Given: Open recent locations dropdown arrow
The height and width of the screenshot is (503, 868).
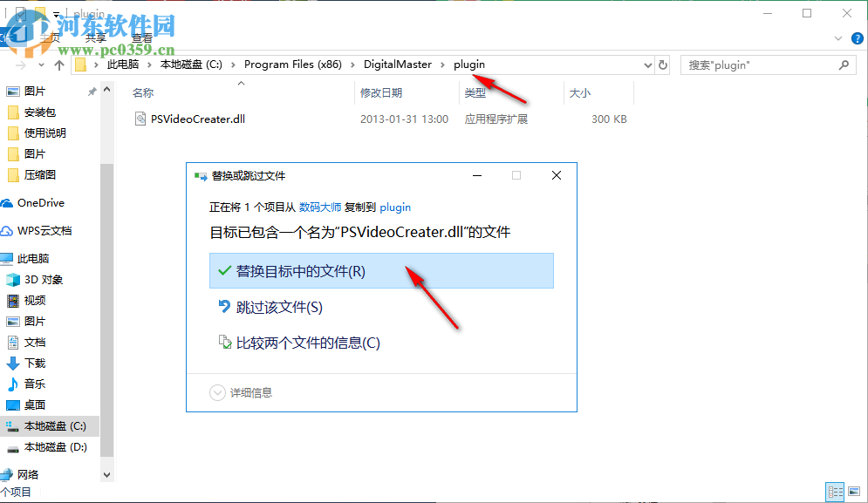Looking at the screenshot, I should (x=41, y=65).
